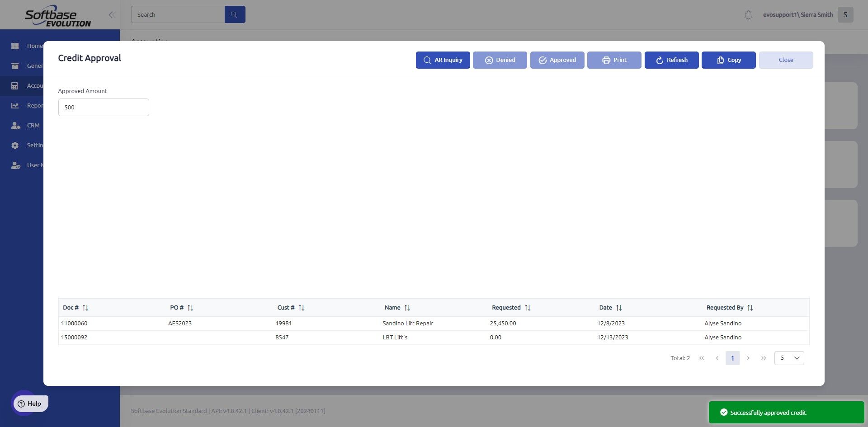This screenshot has width=868, height=427.
Task: Open the notifications bell
Action: pos(748,15)
